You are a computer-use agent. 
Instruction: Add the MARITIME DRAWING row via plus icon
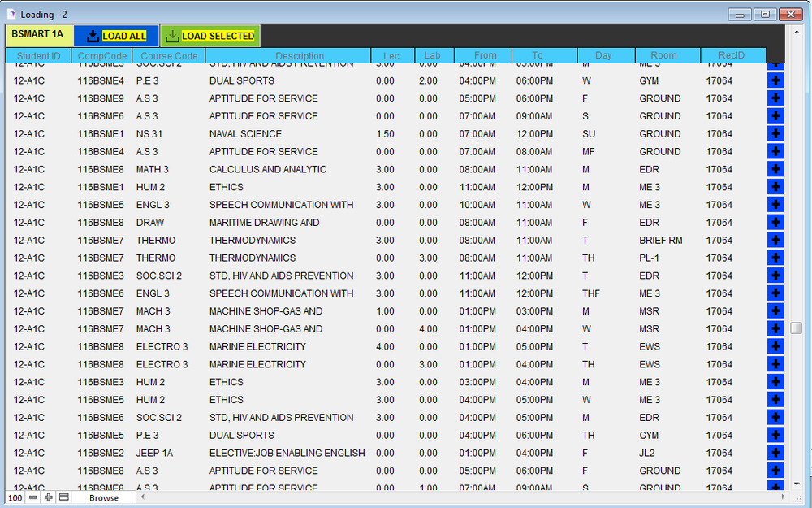coord(775,223)
